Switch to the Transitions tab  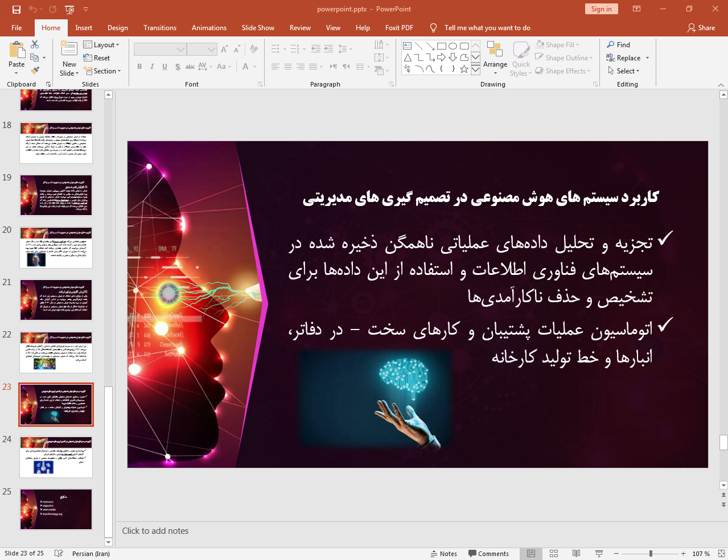click(x=160, y=28)
